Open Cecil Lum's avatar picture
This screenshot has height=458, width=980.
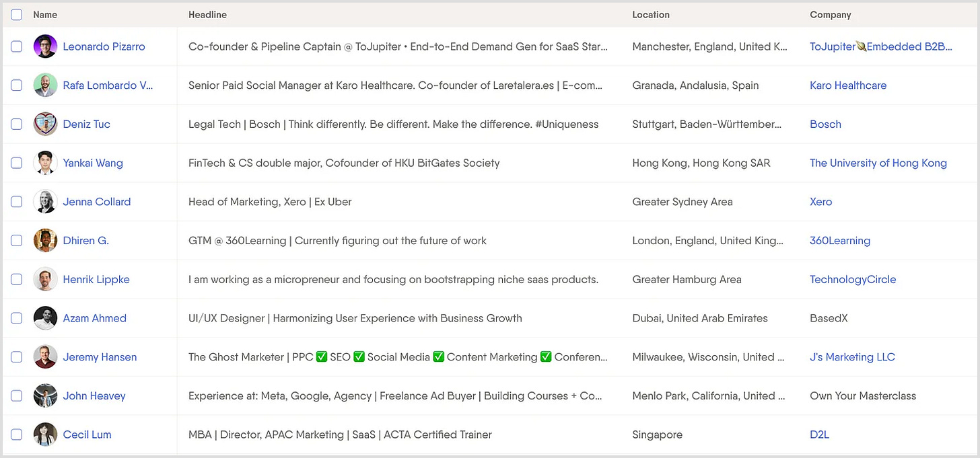point(45,434)
